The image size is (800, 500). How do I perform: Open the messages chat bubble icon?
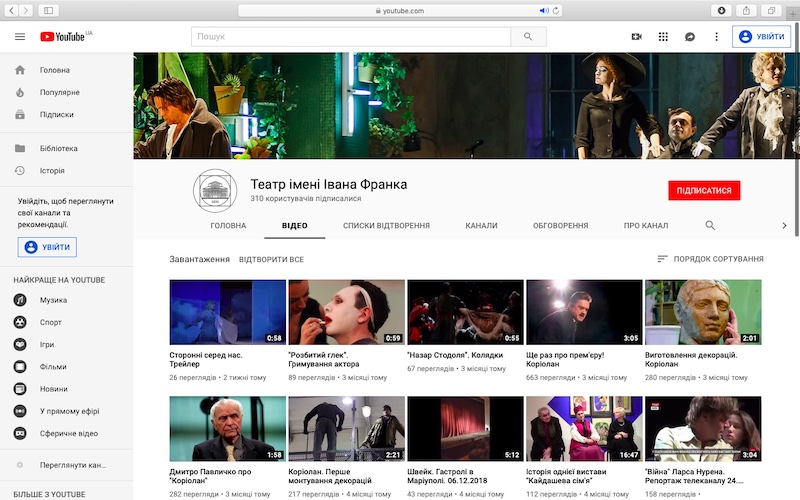point(690,37)
